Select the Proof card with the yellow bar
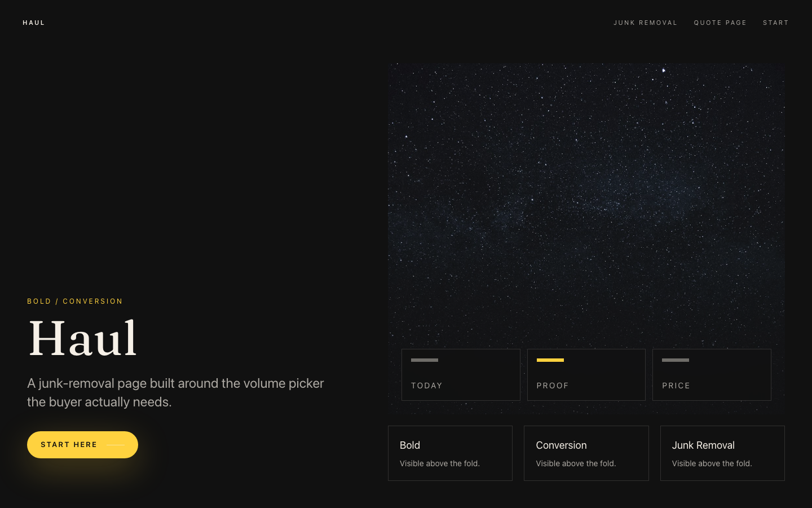Viewport: 812px width, 508px height. click(586, 375)
